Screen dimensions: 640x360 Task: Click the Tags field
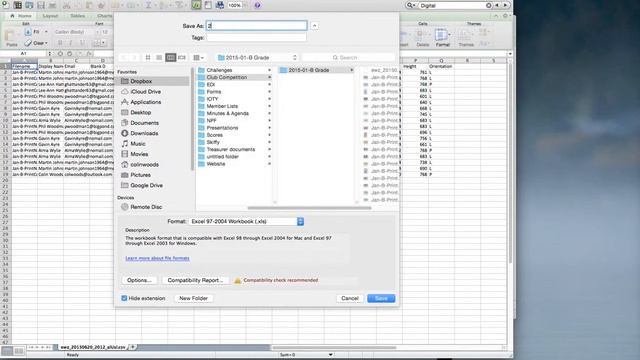tap(256, 38)
